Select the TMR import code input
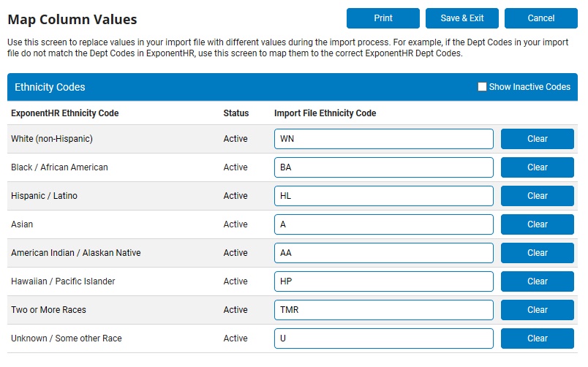The height and width of the screenshot is (367, 588). tap(384, 310)
